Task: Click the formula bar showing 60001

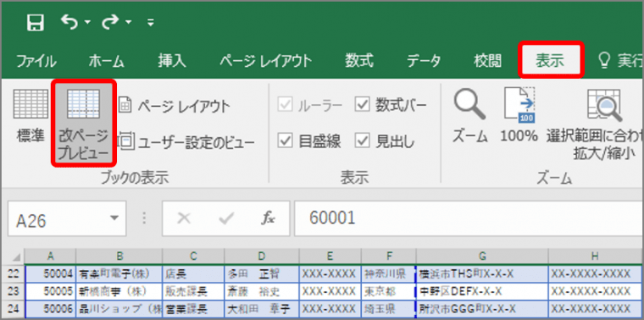Action: click(x=469, y=218)
